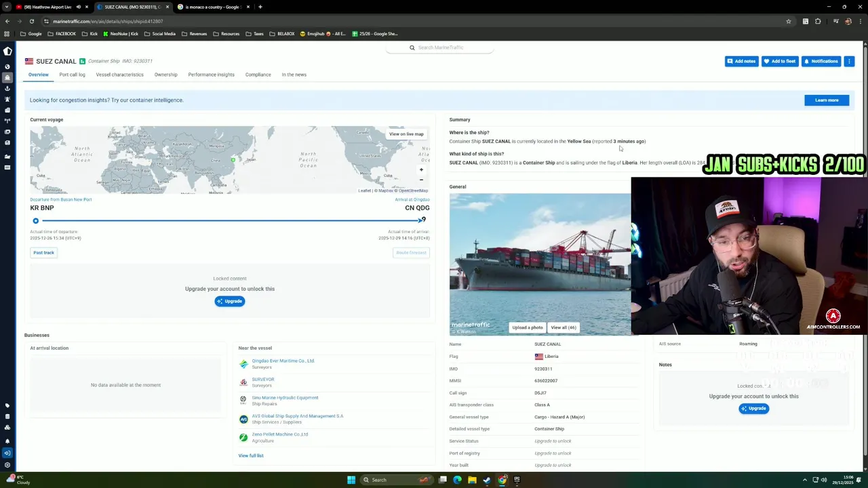The image size is (868, 488).
Task: Click the Qingdao Ever Maritime company logo icon
Action: coord(243,364)
